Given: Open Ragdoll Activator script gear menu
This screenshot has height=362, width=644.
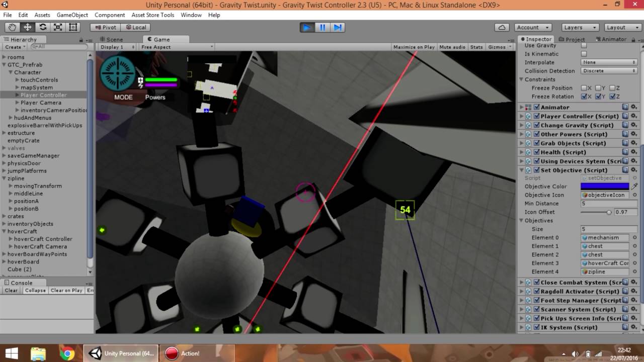Looking at the screenshot, I should (634, 292).
